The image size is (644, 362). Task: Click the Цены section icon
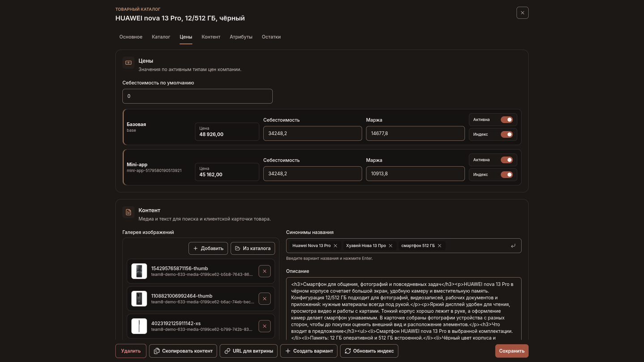tap(128, 63)
